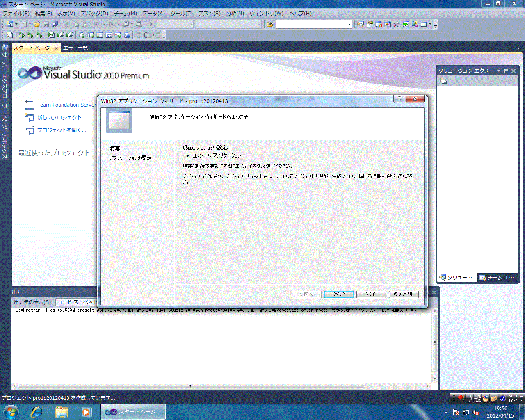Screen dimensions: 525x420
Task: Click the Navigate Forward icon
Action: point(139,24)
